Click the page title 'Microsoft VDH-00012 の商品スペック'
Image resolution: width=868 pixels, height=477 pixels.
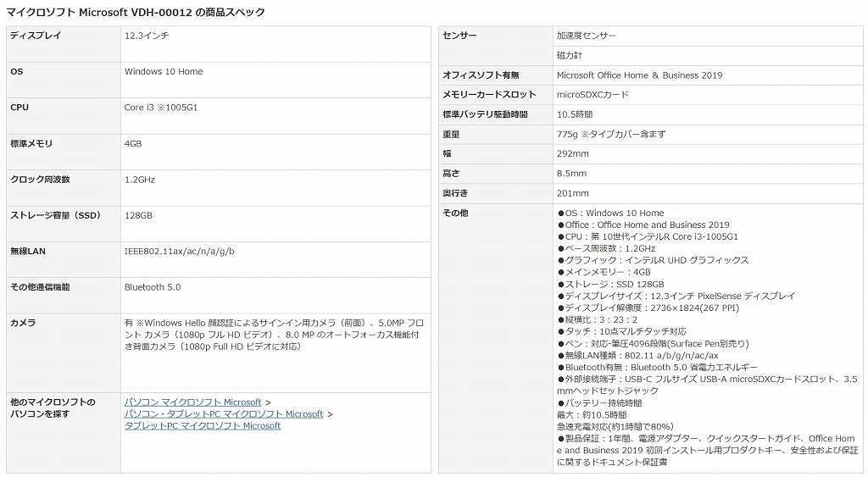pos(171,12)
